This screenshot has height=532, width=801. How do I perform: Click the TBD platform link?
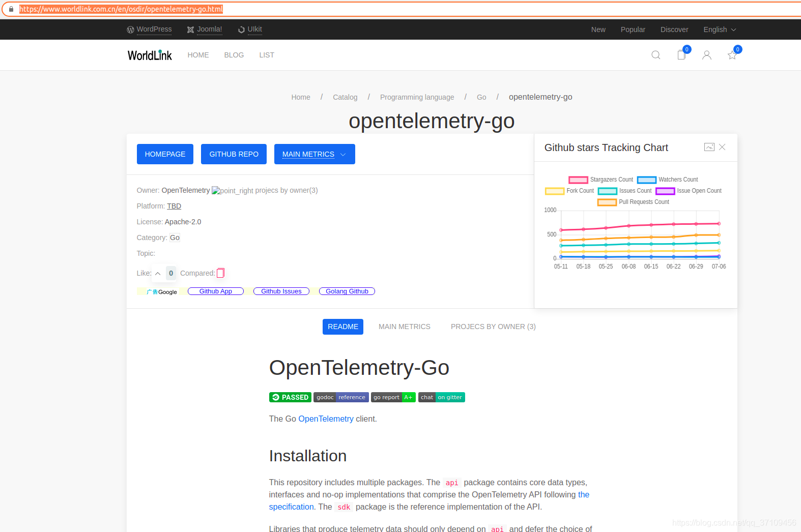click(174, 206)
